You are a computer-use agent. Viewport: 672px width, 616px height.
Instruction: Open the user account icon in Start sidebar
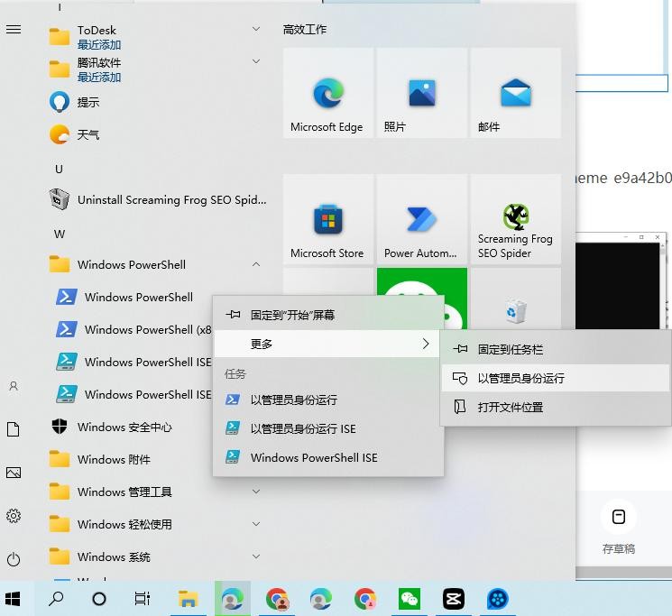(14, 386)
